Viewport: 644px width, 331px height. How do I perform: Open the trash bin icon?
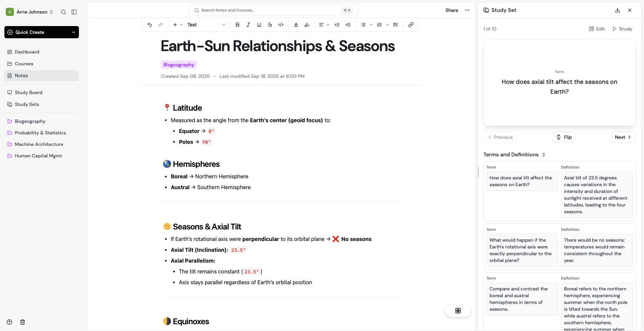click(x=23, y=322)
